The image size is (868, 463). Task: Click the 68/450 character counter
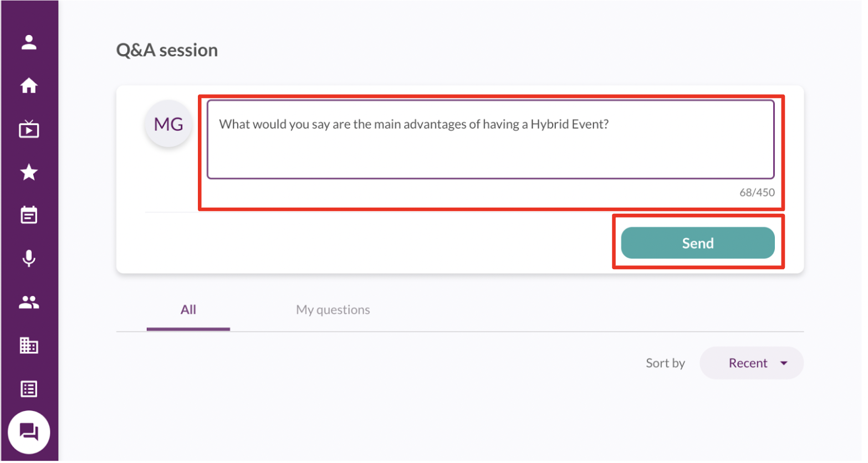pyautogui.click(x=757, y=193)
